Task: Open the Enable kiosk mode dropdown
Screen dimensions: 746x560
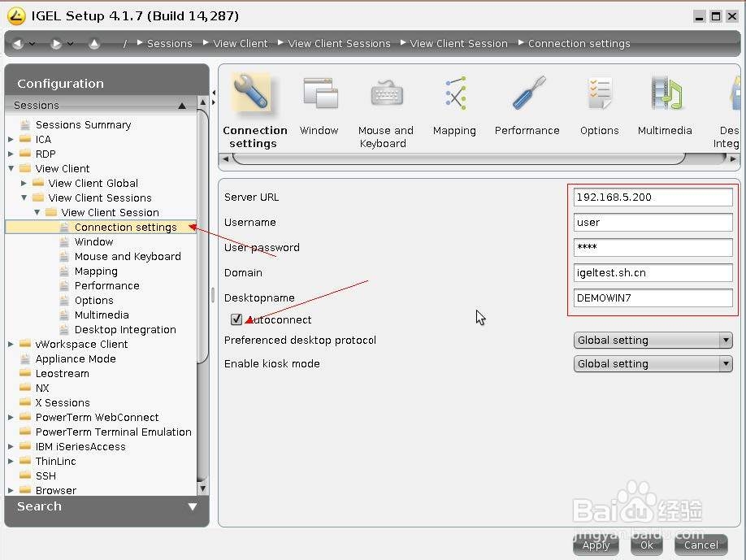Action: point(653,363)
